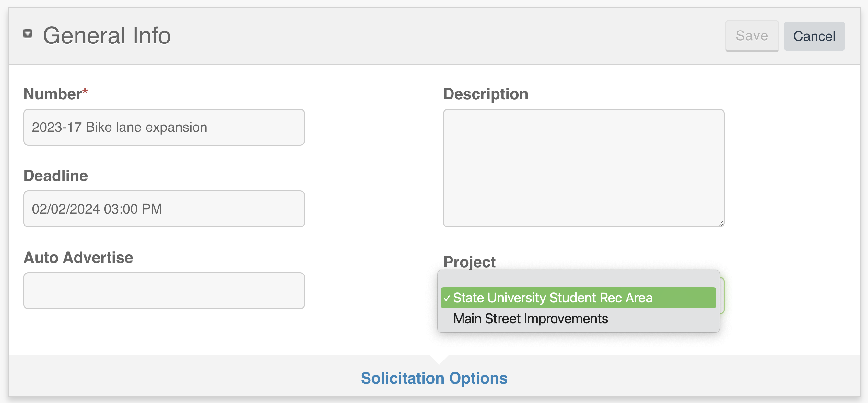This screenshot has width=868, height=403.
Task: Click the Cancel button
Action: click(x=815, y=36)
